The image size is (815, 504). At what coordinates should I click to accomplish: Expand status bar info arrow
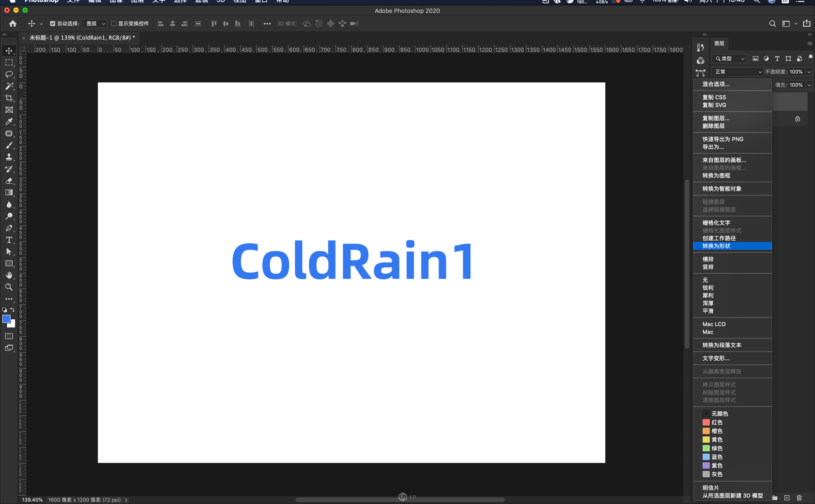(x=126, y=500)
